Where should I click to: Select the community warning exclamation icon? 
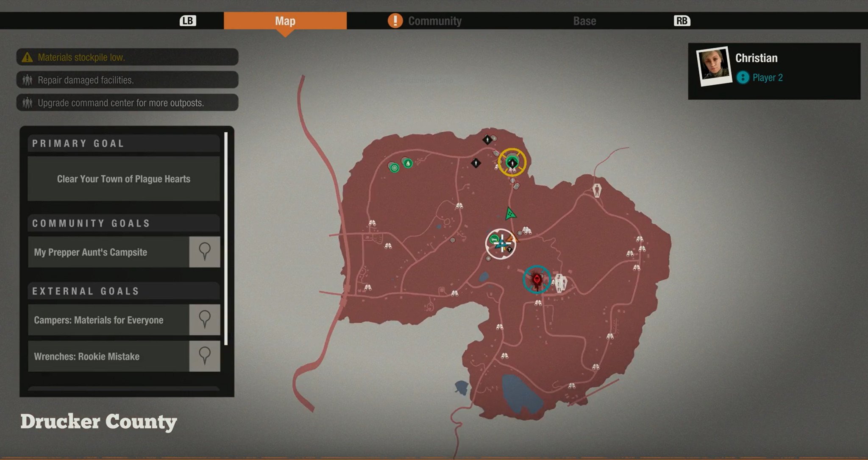click(393, 21)
